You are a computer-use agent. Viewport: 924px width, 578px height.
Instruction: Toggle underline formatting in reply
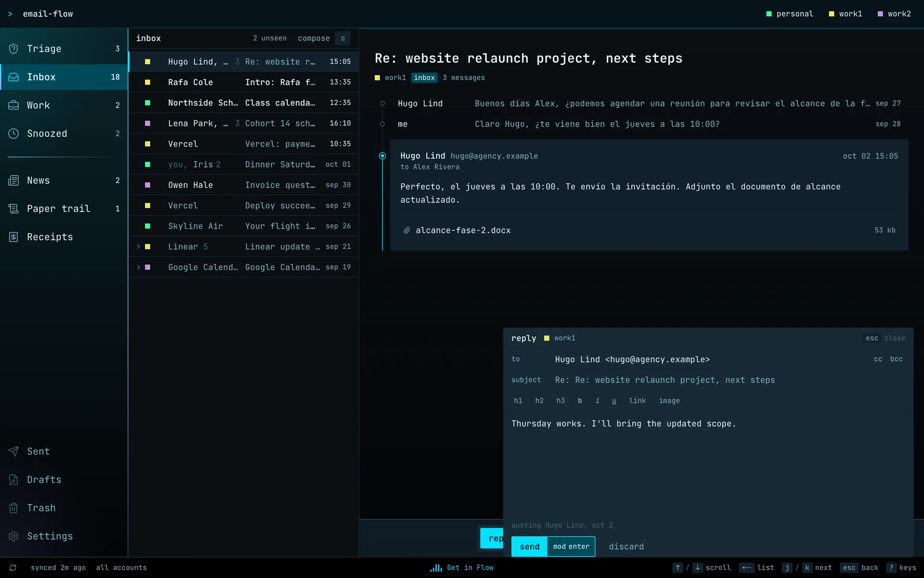[614, 401]
